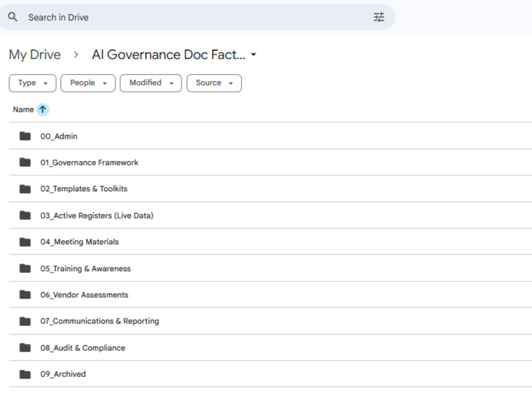Click the 09_Archived folder name
Viewport: 532px width, 399px height.
pos(63,374)
